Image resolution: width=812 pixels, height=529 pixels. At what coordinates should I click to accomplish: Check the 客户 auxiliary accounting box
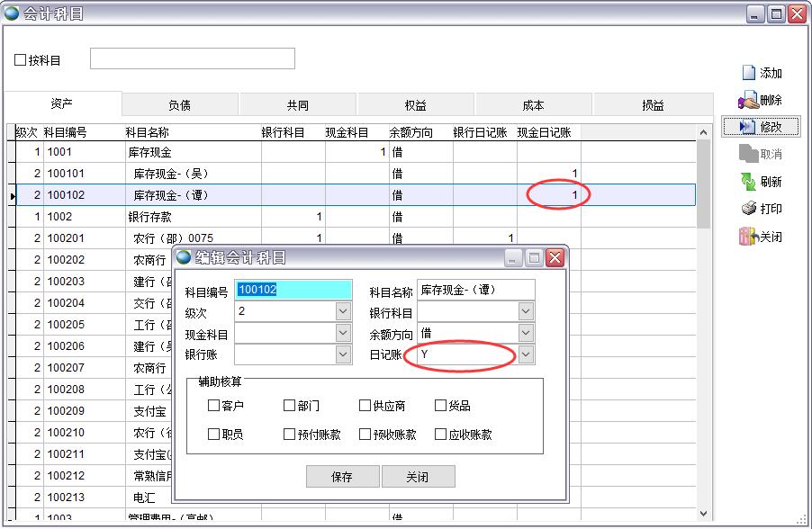point(213,406)
